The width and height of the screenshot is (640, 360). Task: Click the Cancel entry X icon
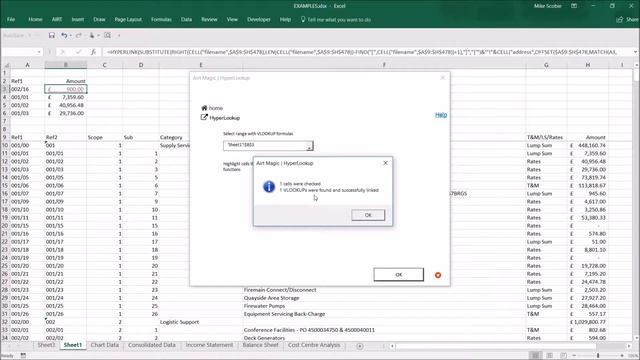pyautogui.click(x=63, y=52)
